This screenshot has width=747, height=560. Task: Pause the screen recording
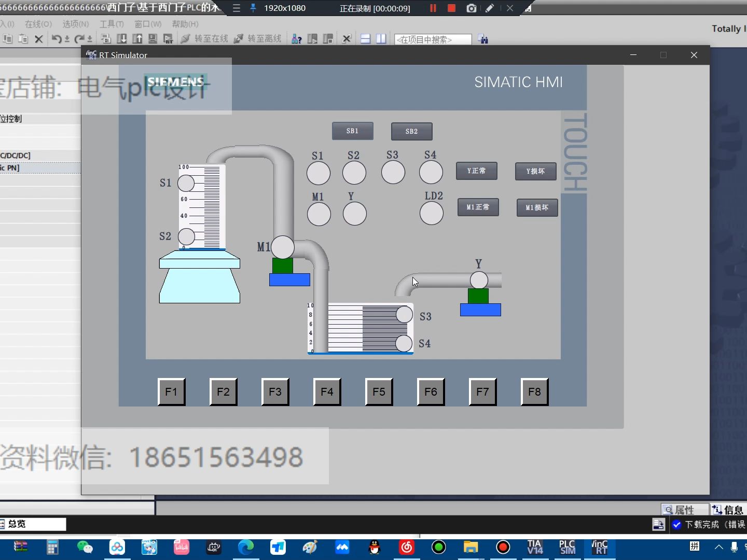433,8
